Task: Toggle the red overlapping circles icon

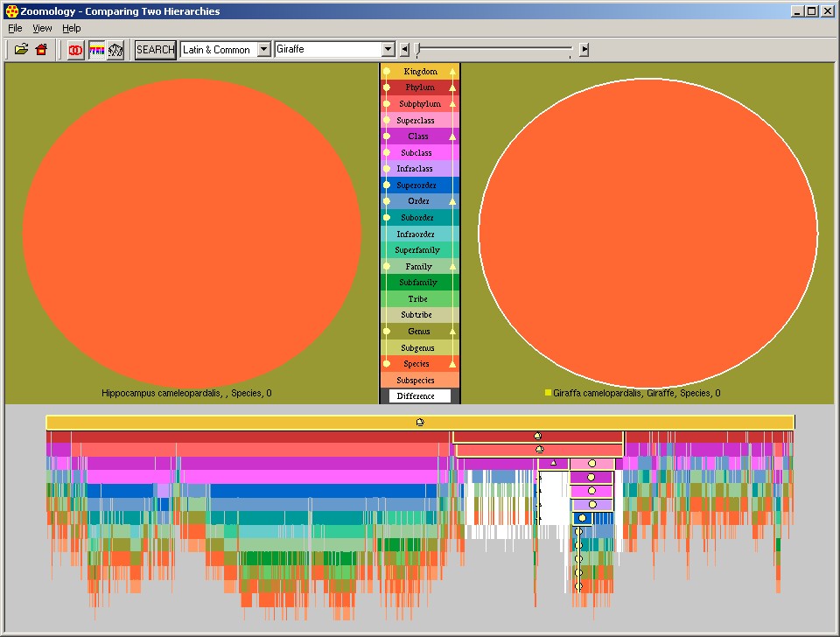Action: click(76, 50)
